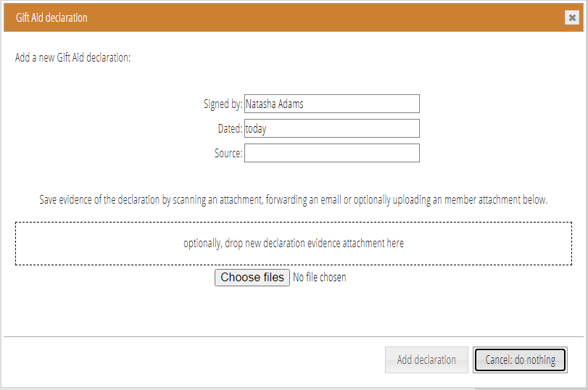588x390 pixels.
Task: Focus the Signed by name field
Action: [332, 104]
